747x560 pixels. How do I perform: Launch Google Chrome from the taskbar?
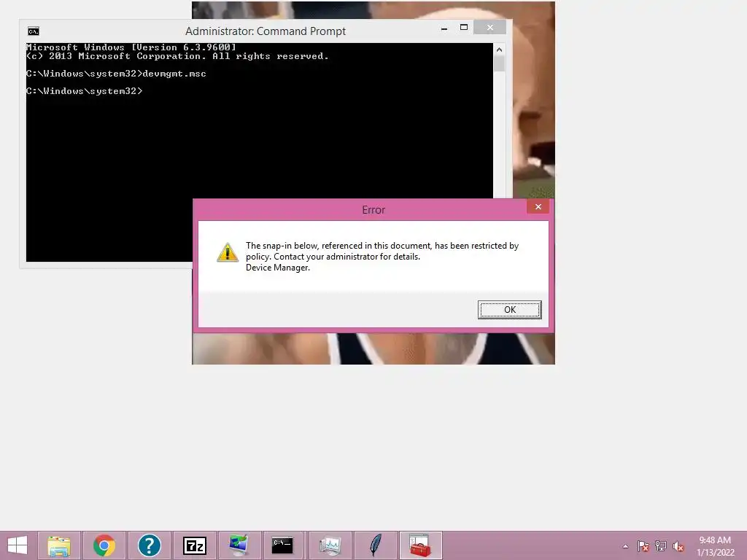[x=104, y=545]
